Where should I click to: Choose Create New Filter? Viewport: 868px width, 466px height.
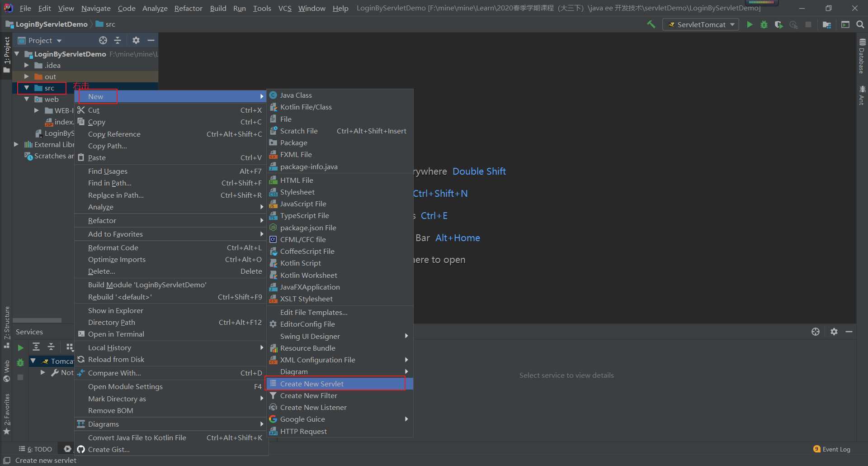coord(340,395)
